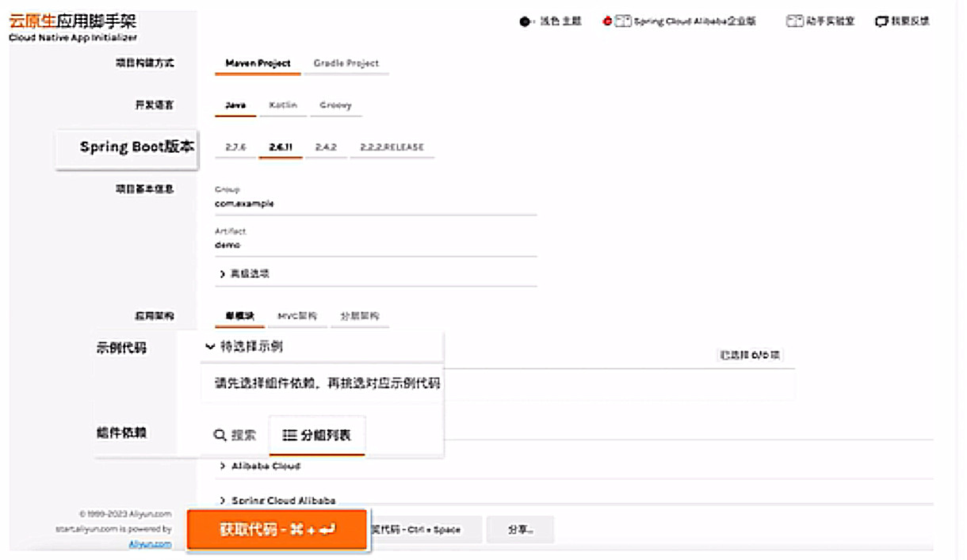Select Spring Boot version 2.7.6
Viewport: 967px width, 560px height.
235,147
